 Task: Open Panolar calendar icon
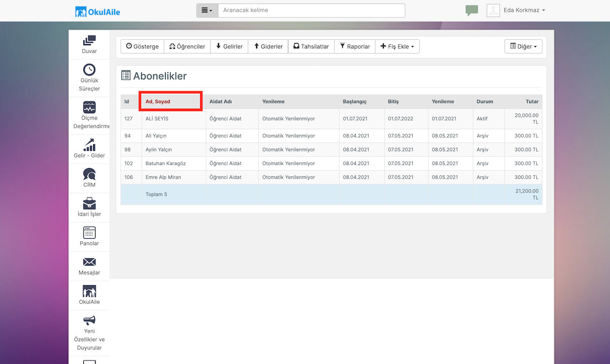pyautogui.click(x=89, y=233)
